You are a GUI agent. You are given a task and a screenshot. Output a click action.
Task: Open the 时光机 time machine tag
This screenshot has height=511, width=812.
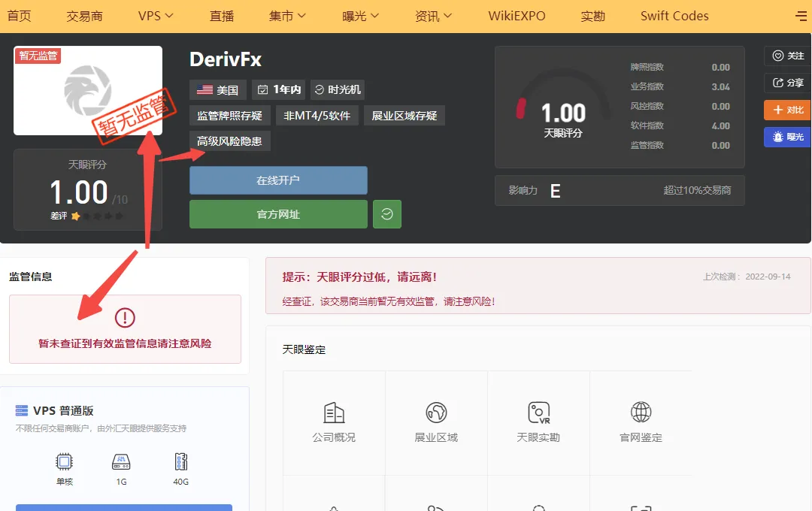[x=338, y=89]
